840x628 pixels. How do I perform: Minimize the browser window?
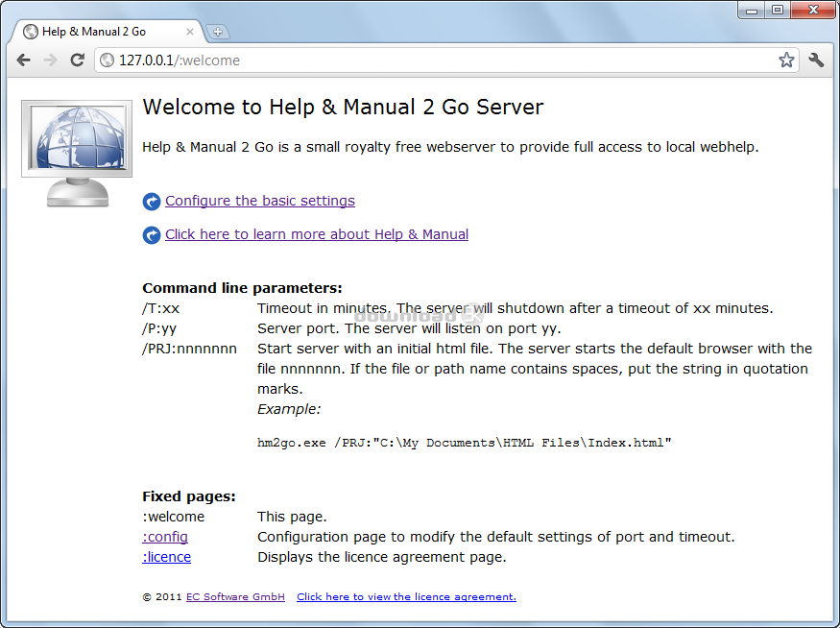752,11
